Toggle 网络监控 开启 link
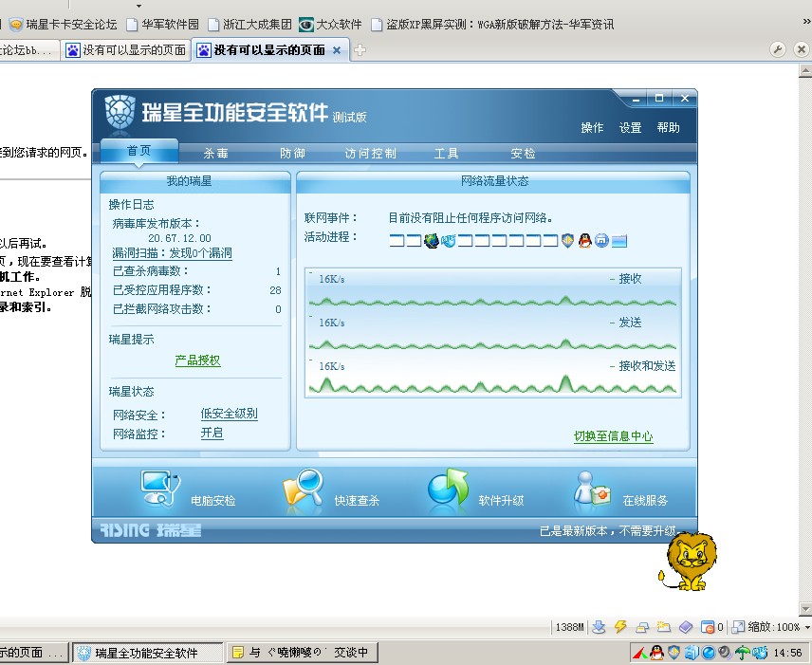812x665 pixels. [x=212, y=433]
